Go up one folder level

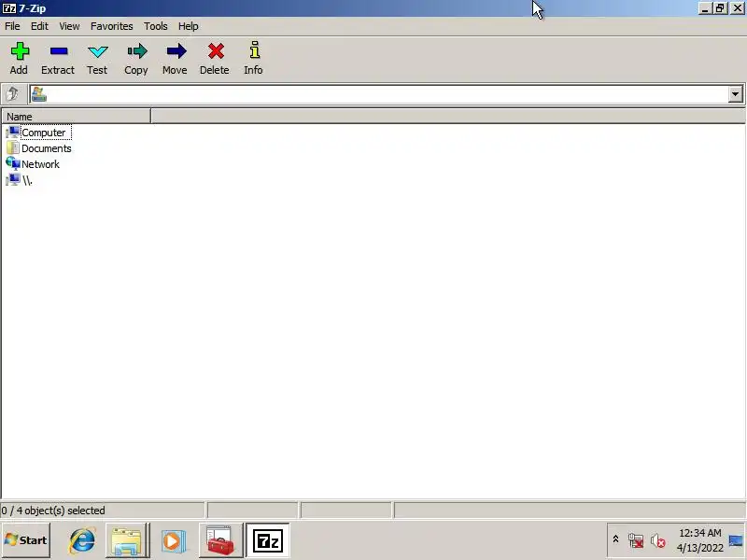click(13, 94)
